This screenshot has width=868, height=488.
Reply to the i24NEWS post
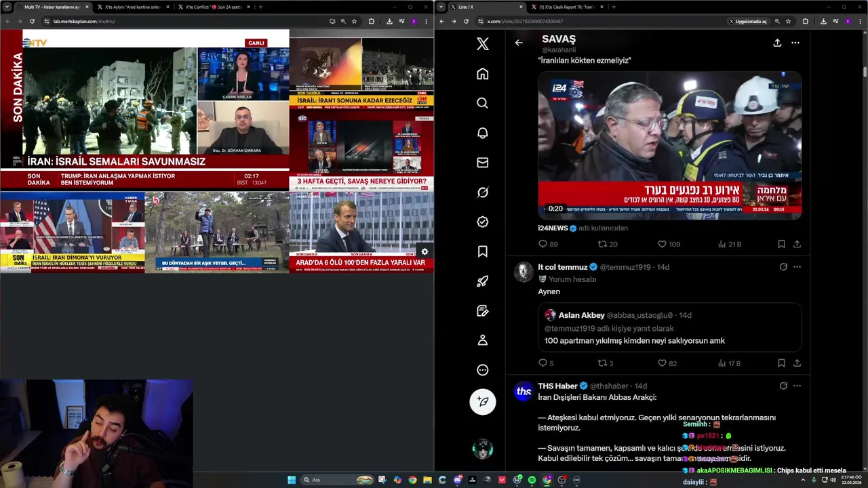point(548,244)
